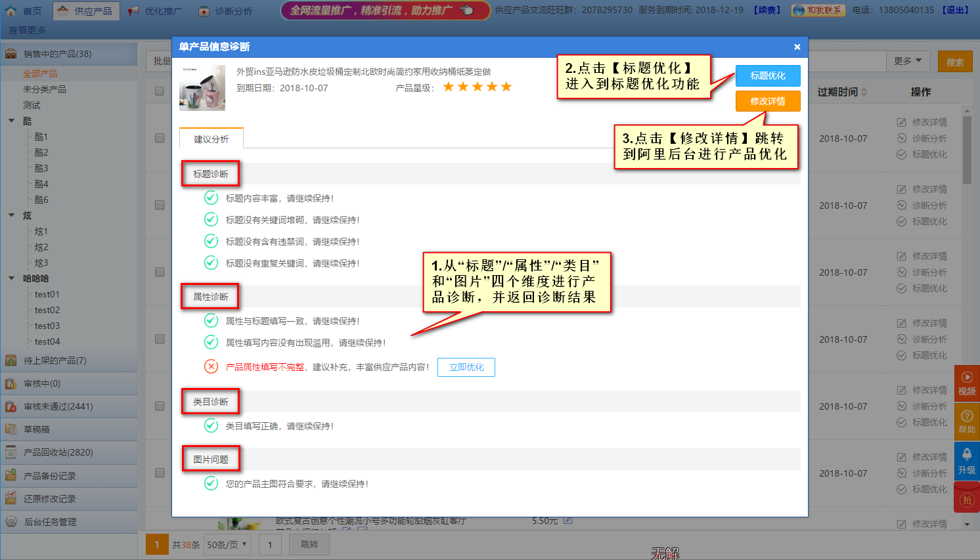Open 产品回收站(2820) in the sidebar

pyautogui.click(x=58, y=452)
